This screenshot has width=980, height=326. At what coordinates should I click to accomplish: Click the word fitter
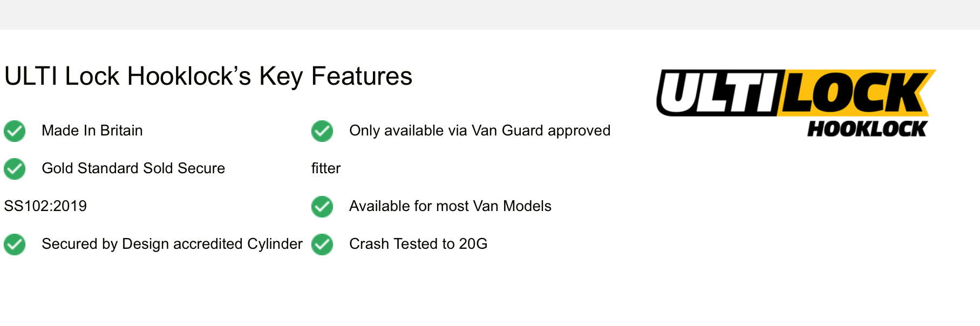click(x=326, y=168)
